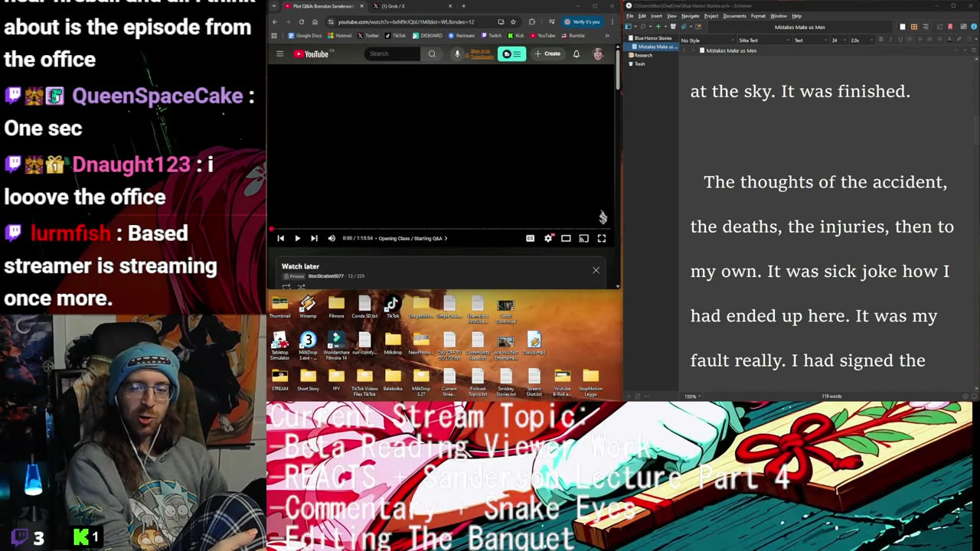Open the Scrivener Inspector info icon
Viewport: 980px width, 551px height.
[x=972, y=27]
